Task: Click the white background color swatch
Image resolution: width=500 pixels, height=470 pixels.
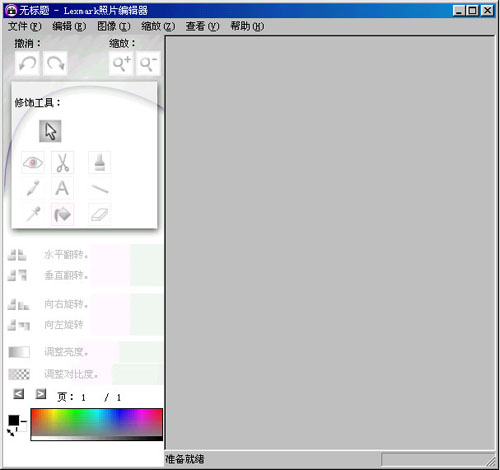Action: [23, 428]
